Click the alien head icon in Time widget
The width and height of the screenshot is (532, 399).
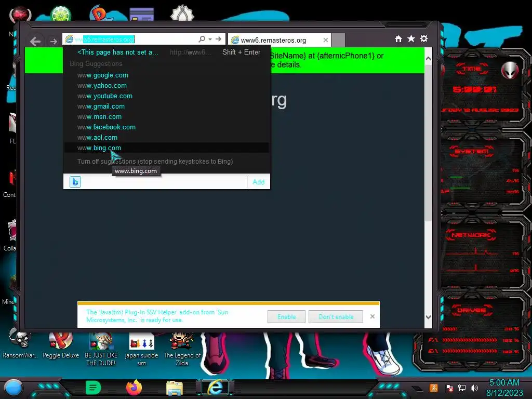point(510,70)
